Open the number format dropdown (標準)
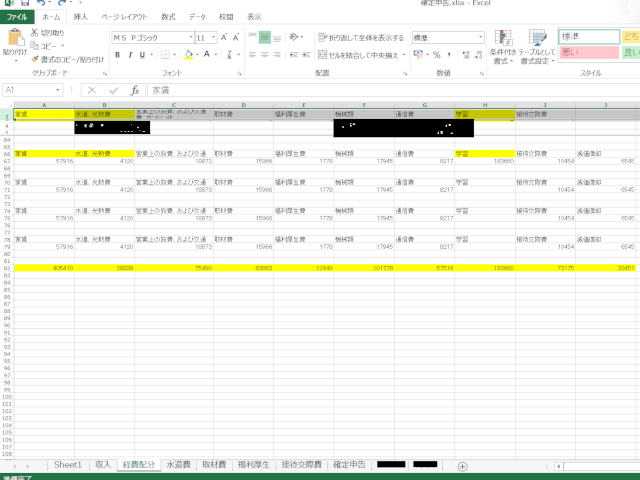 pyautogui.click(x=480, y=38)
